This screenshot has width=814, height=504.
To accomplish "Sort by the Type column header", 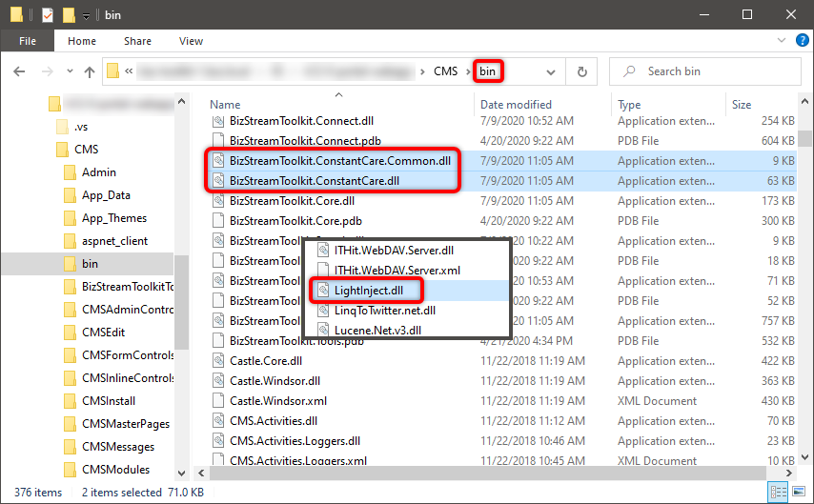I will 629,105.
